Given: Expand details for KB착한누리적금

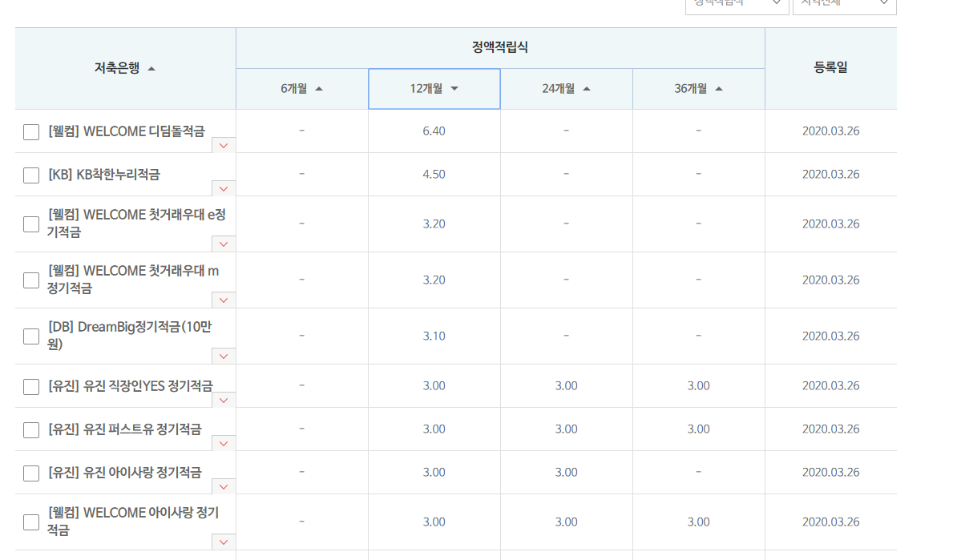Looking at the screenshot, I should (224, 188).
